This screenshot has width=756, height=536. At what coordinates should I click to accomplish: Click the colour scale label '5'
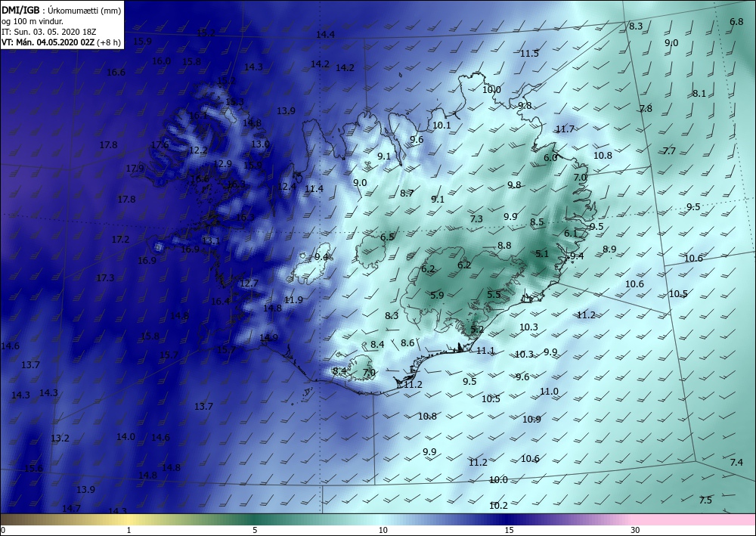[x=255, y=530]
